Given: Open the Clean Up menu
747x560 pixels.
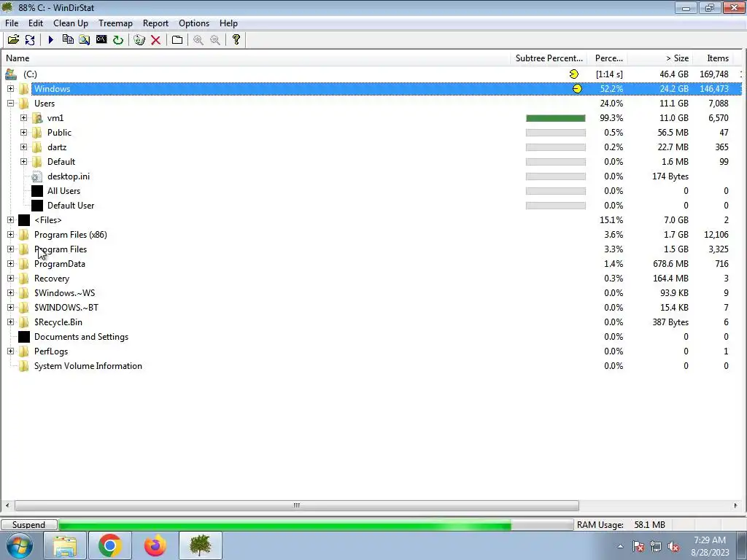Looking at the screenshot, I should coord(71,23).
